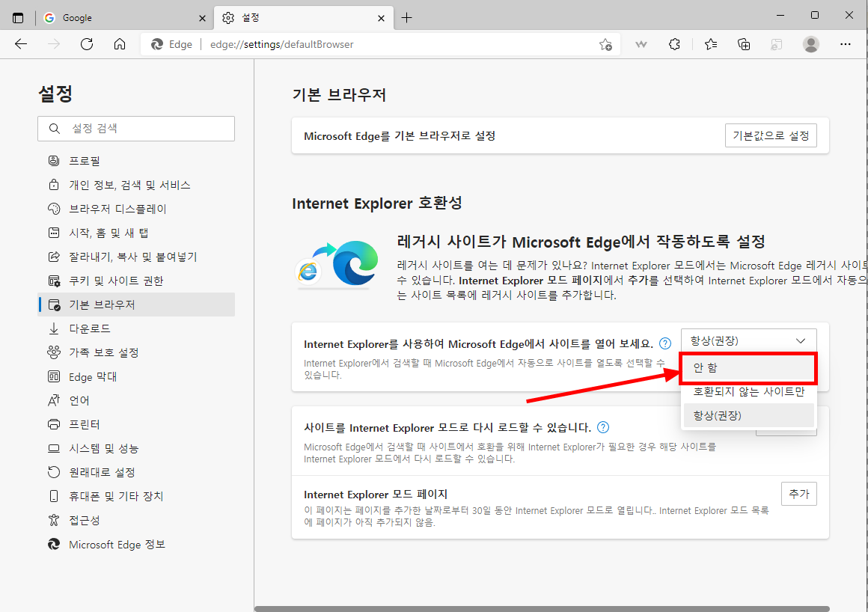Click help icon beside Internet Explorer를 사용하여
Viewport: 868px width, 612px height.
[665, 343]
